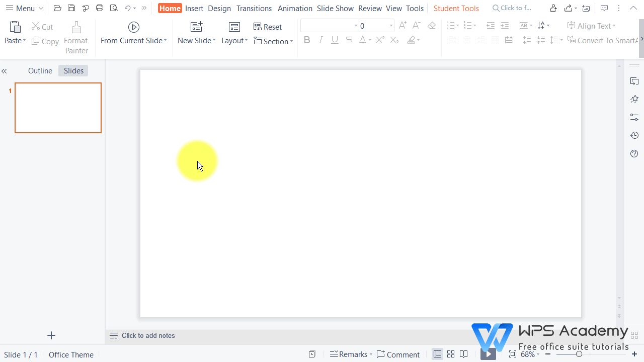Screen dimensions: 644x362
Task: Apply strikethrough to text
Action: click(x=349, y=40)
